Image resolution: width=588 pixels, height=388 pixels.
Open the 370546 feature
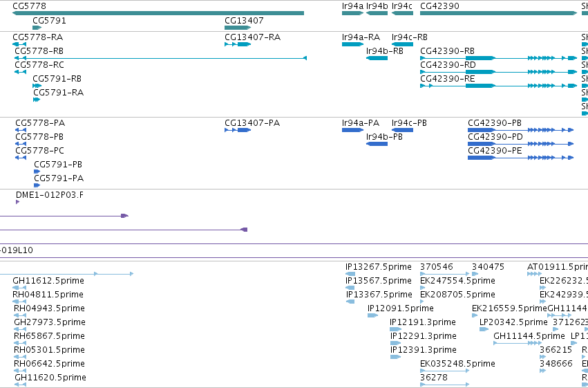tap(445, 274)
